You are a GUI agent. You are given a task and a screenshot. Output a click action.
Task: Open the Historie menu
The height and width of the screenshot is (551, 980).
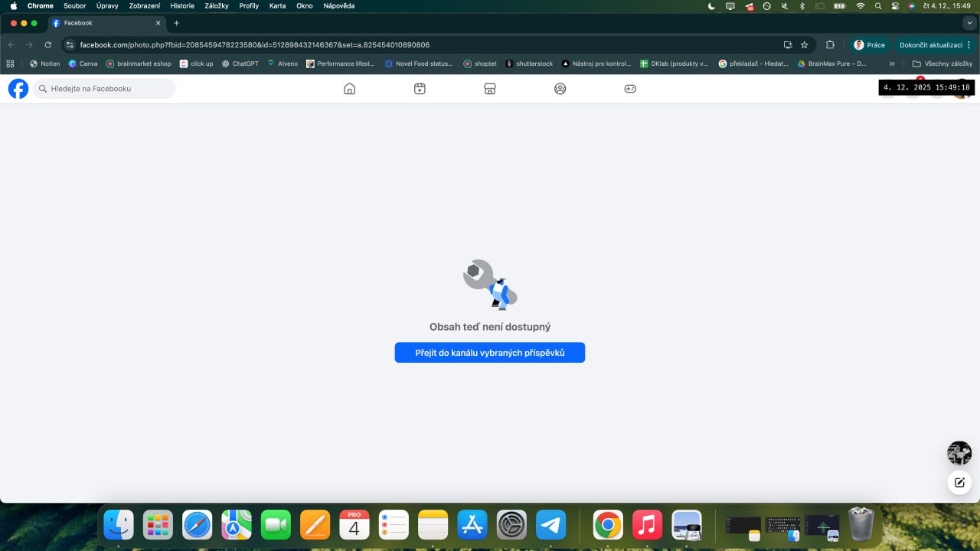[182, 6]
